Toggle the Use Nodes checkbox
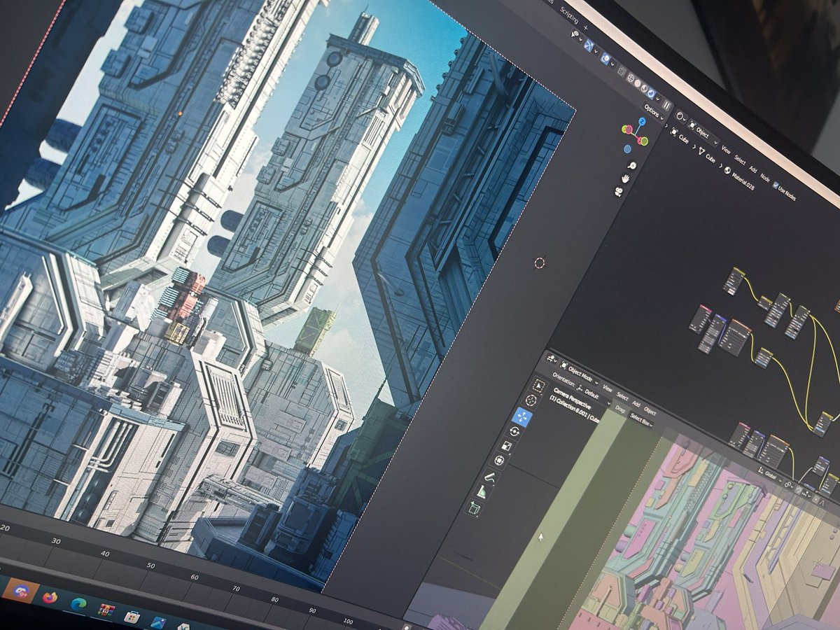The image size is (840, 630). point(776,185)
